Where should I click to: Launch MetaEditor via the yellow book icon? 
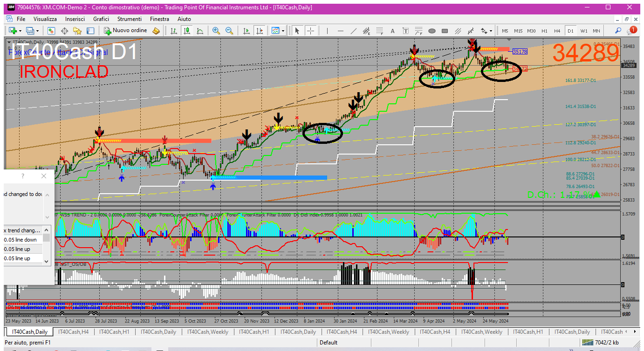156,31
